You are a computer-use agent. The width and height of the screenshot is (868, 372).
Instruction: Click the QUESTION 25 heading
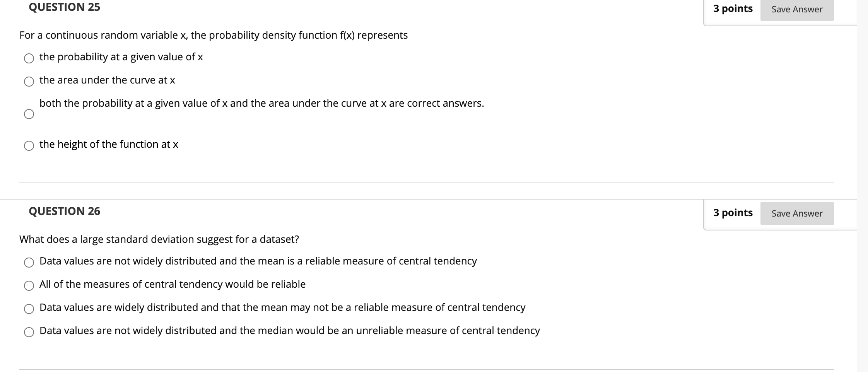[x=64, y=7]
